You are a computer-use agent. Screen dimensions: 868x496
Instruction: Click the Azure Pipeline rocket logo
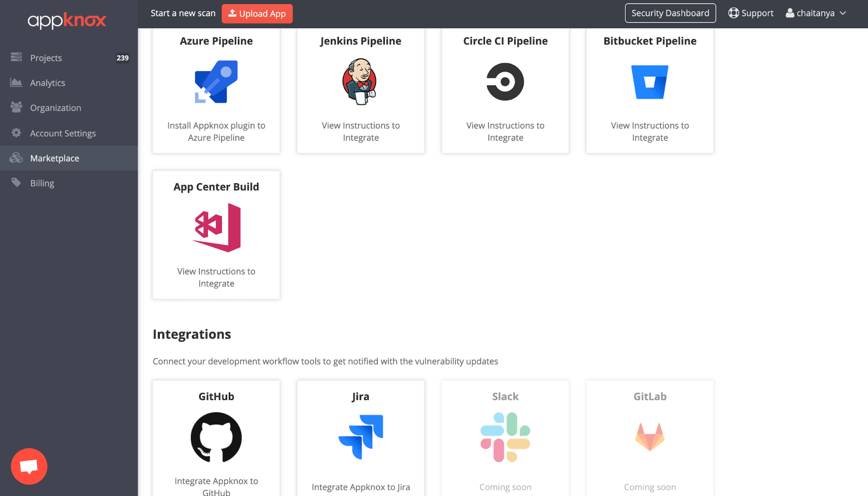tap(216, 82)
